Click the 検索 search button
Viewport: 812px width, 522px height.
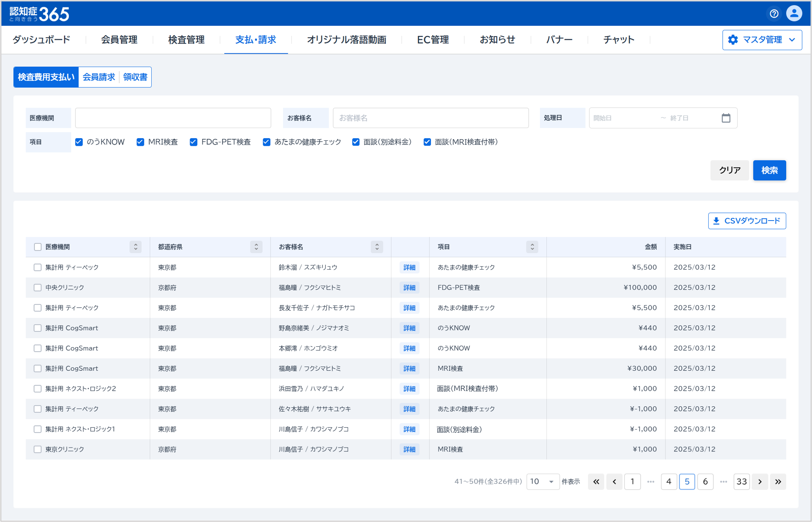click(x=769, y=170)
